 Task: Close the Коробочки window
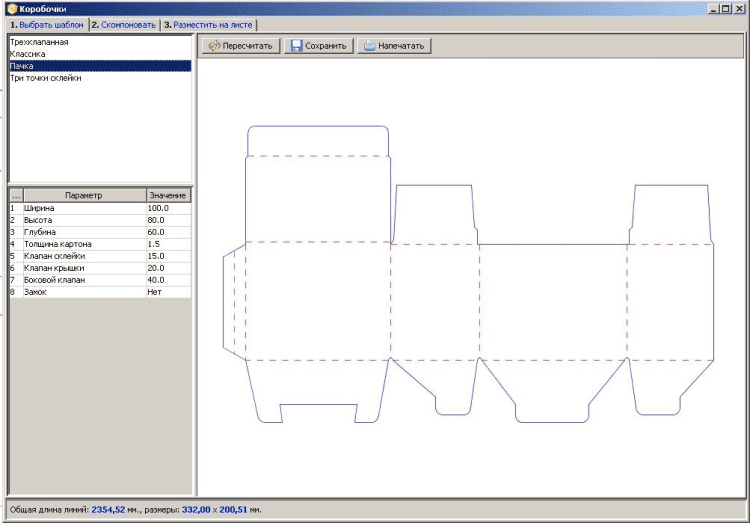point(739,8)
